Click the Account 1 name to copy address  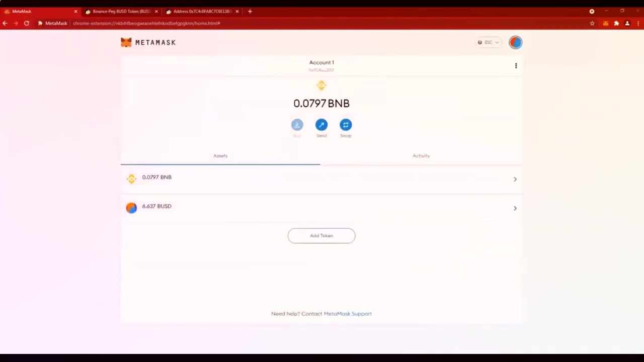click(x=321, y=63)
